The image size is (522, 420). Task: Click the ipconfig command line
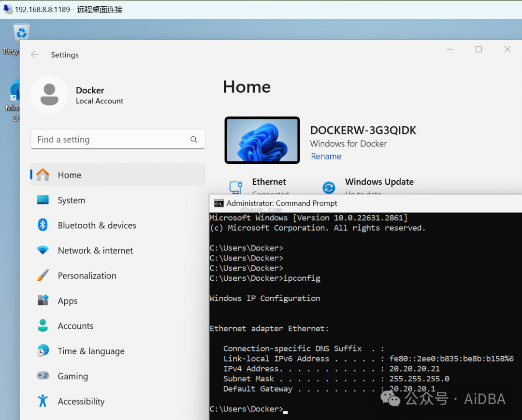(x=265, y=278)
